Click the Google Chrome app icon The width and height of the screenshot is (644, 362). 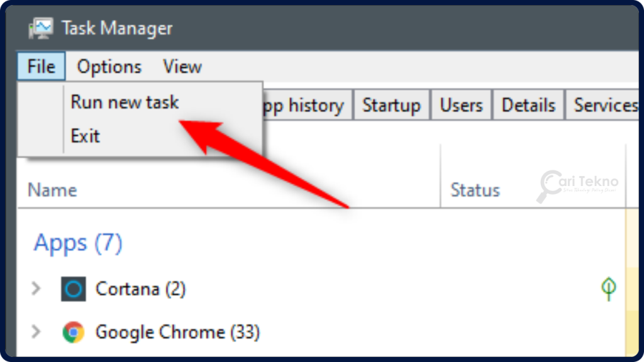click(x=74, y=331)
